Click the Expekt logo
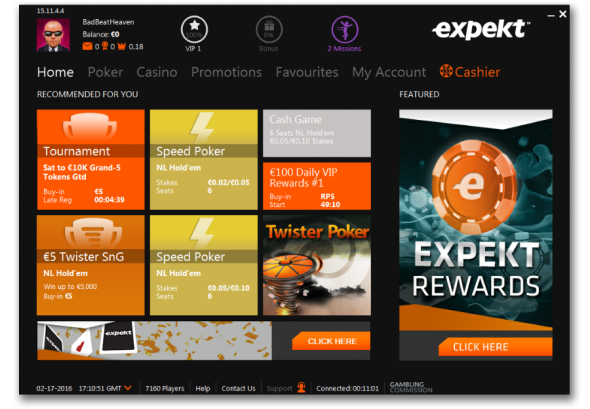 click(x=481, y=29)
